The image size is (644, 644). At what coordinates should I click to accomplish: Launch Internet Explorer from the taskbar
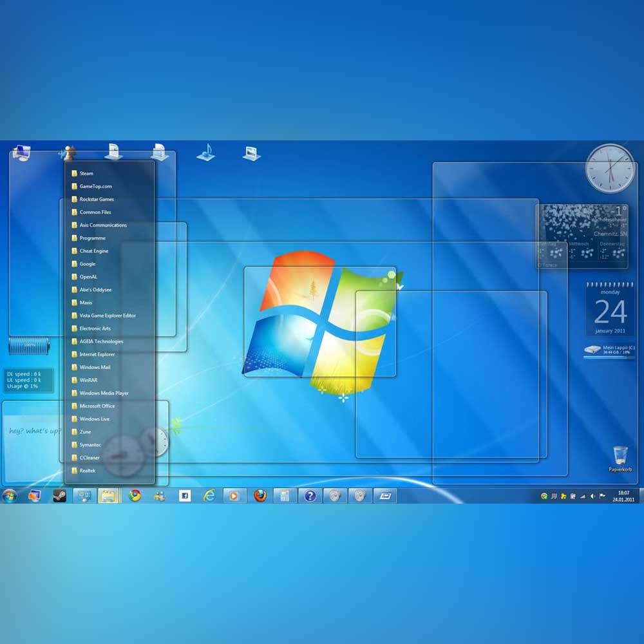click(209, 496)
